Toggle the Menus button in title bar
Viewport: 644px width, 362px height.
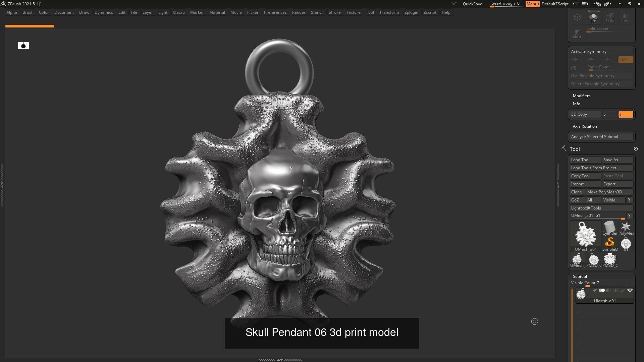[x=533, y=4]
